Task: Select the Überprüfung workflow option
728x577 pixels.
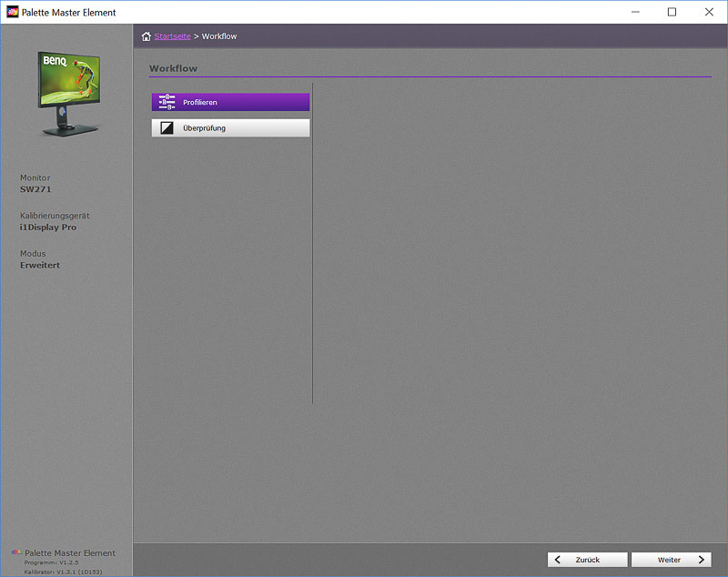Action: (x=230, y=128)
